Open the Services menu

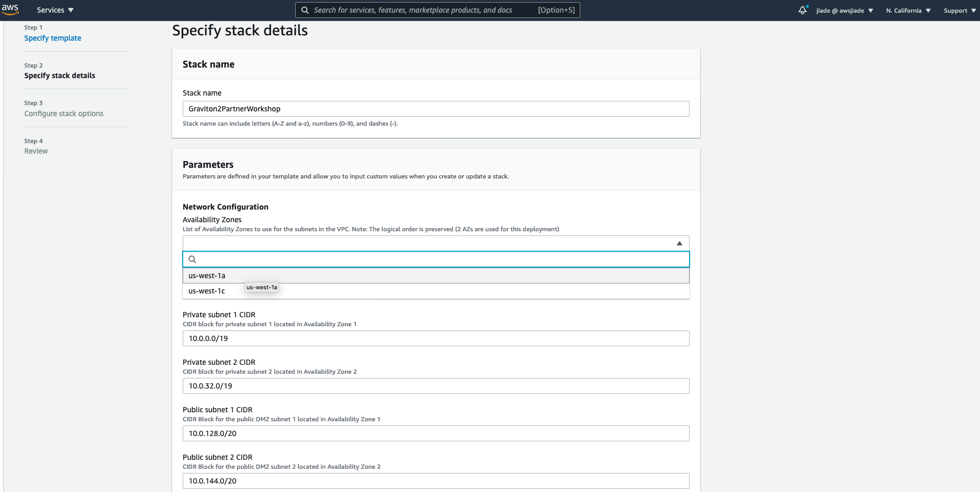[54, 10]
